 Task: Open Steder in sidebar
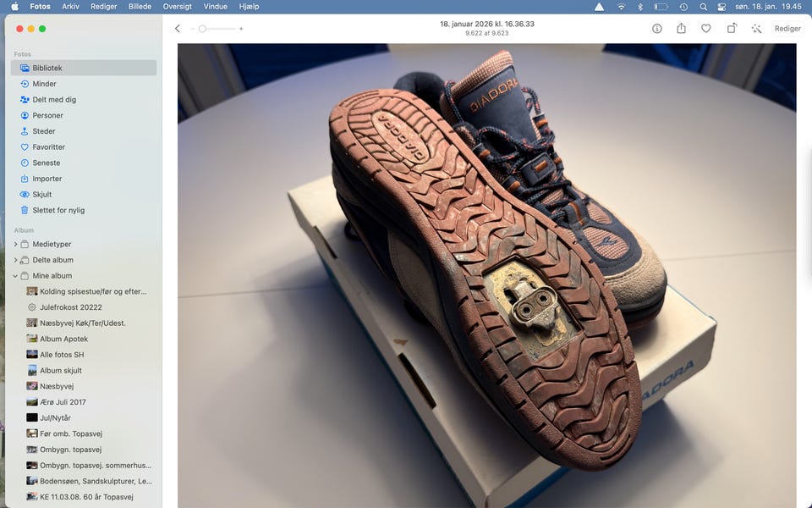(84, 131)
